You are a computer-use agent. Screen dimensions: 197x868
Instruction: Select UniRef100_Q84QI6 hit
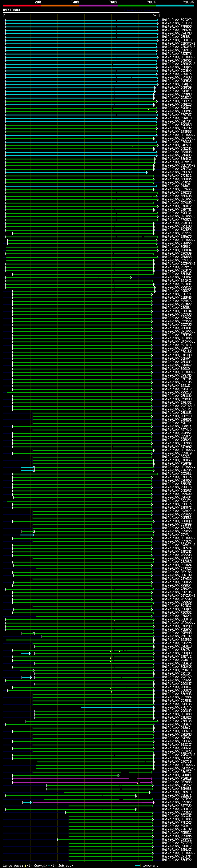tap(176, 84)
